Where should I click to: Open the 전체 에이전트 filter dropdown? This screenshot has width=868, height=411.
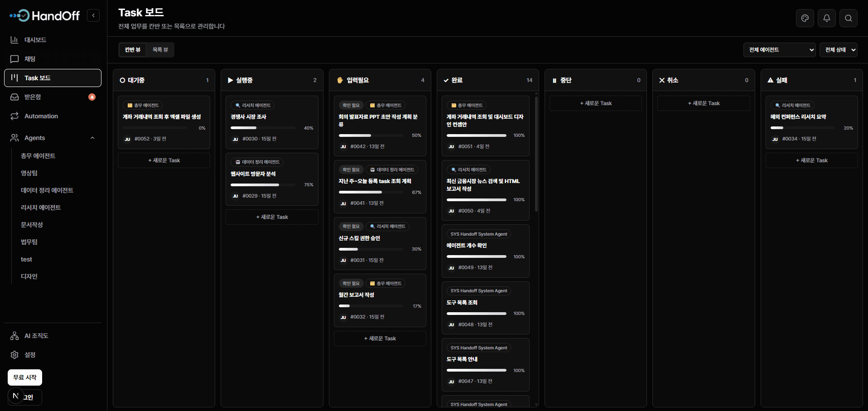pyautogui.click(x=780, y=50)
